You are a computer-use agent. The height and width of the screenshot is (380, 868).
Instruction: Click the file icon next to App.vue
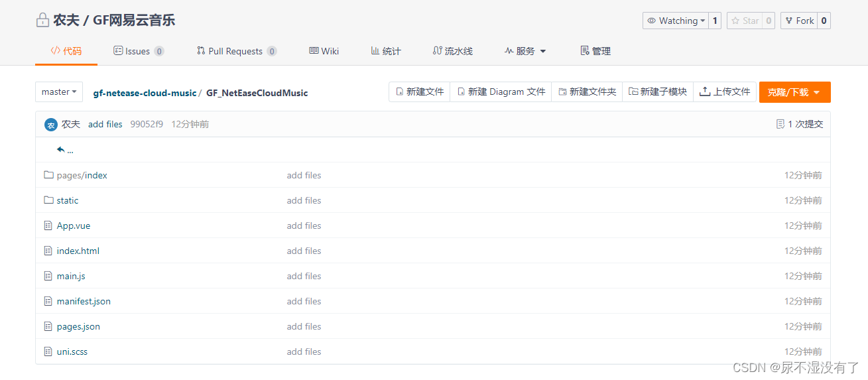coord(48,225)
